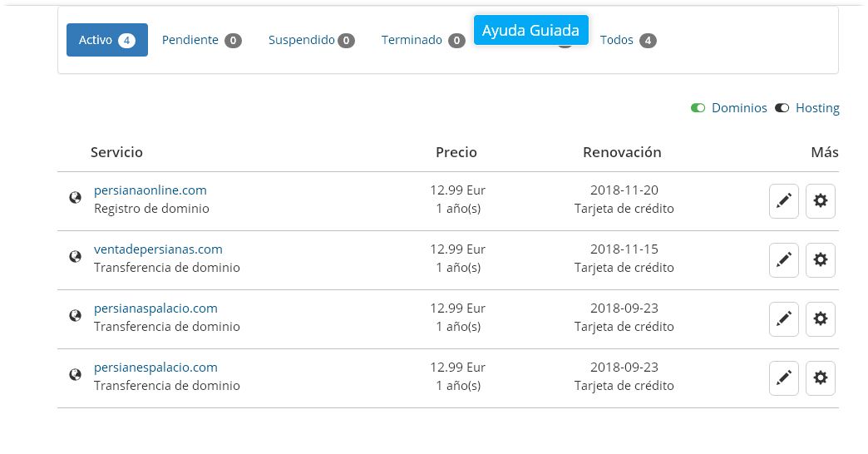Open gear settings for ventadepersianas.com
Viewport: 868px width, 454px height.
pyautogui.click(x=821, y=260)
